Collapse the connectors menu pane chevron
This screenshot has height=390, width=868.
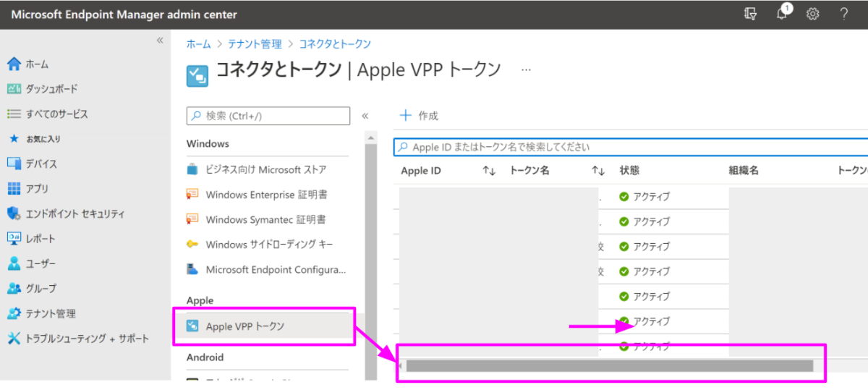(x=365, y=116)
